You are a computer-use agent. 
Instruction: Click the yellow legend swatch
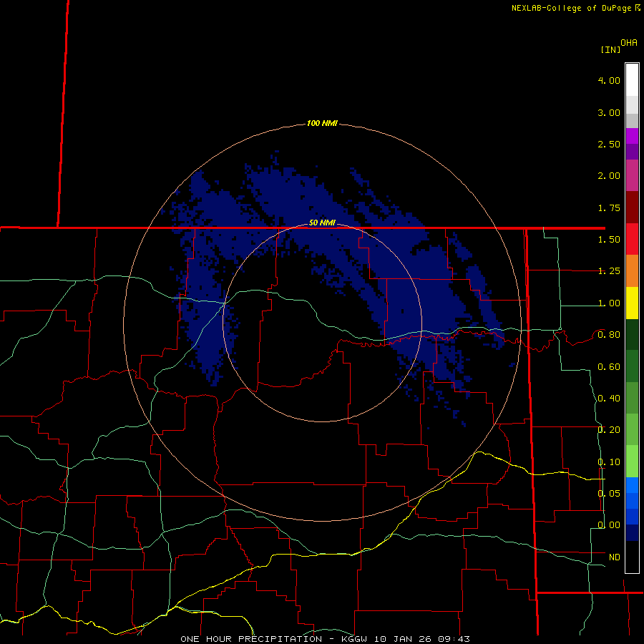tap(632, 303)
